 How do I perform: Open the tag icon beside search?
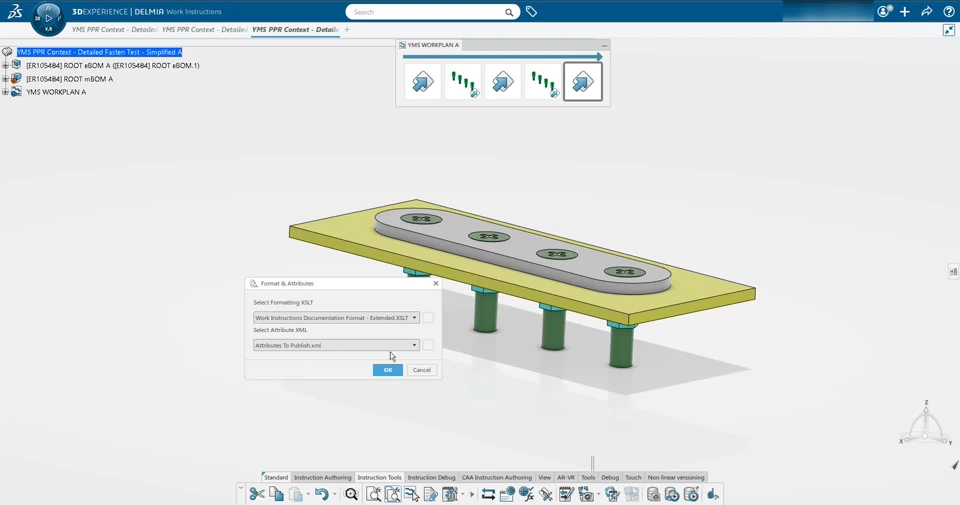(x=531, y=12)
